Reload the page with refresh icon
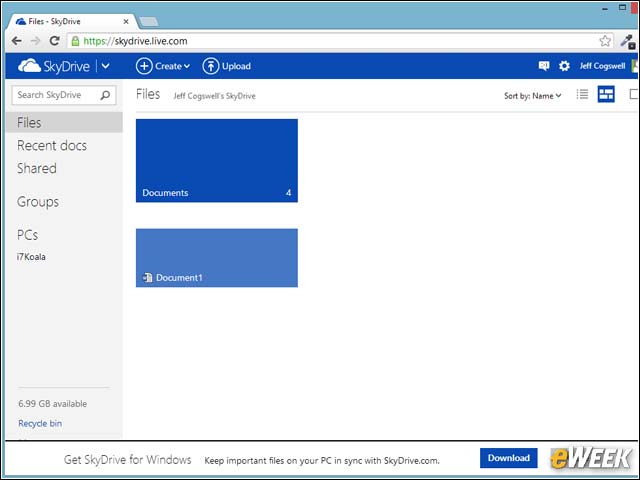640x480 pixels. 55,41
